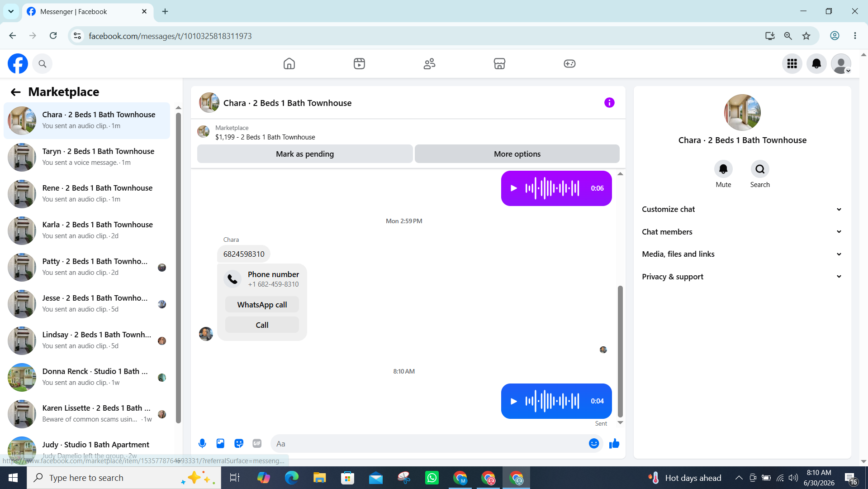The height and width of the screenshot is (489, 868).
Task: Reload the page in Chrome
Action: point(53,36)
